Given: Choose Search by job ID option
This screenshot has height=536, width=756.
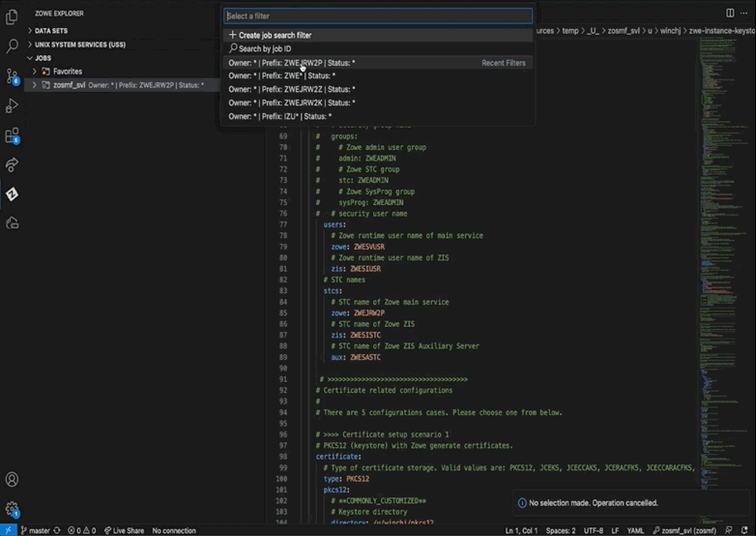Looking at the screenshot, I should point(378,48).
